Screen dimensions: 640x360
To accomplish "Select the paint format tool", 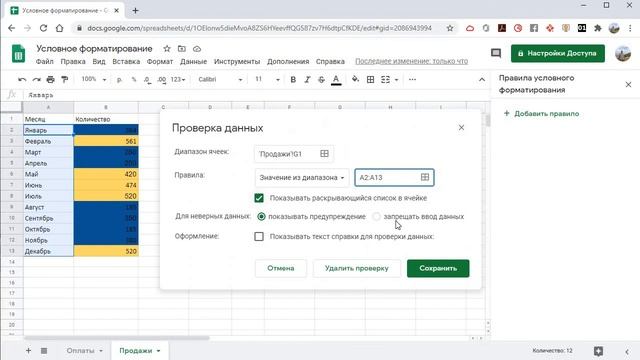I will pyautogui.click(x=64, y=80).
